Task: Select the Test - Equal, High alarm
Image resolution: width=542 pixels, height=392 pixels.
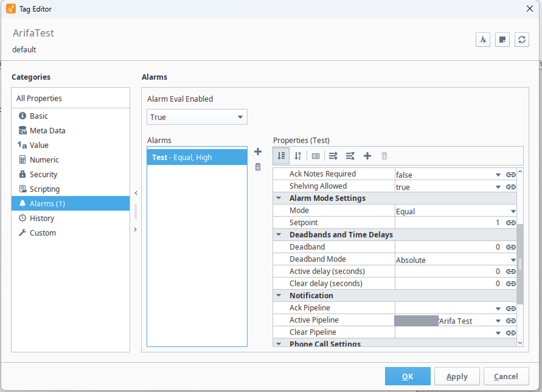Action: pyautogui.click(x=197, y=157)
